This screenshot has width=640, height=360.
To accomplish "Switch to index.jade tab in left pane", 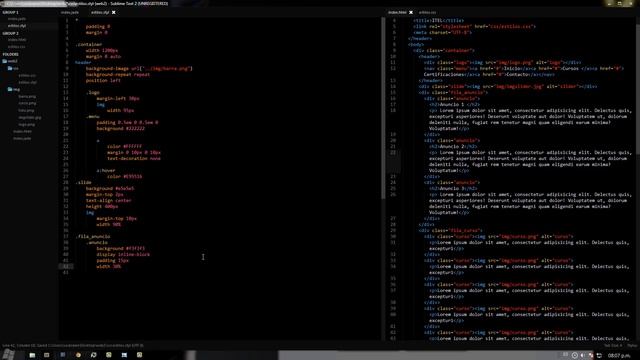I will (70, 13).
